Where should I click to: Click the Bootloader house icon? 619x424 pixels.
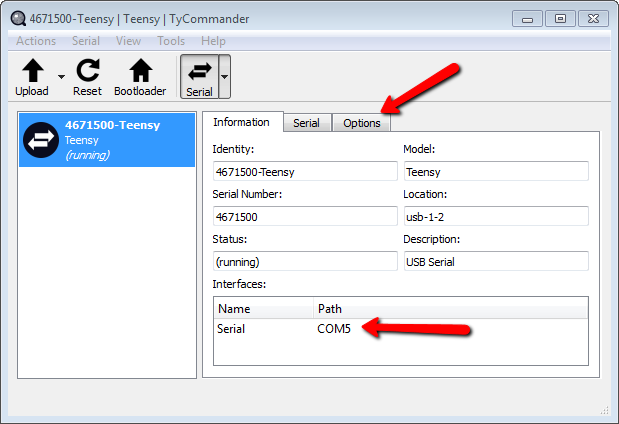141,71
